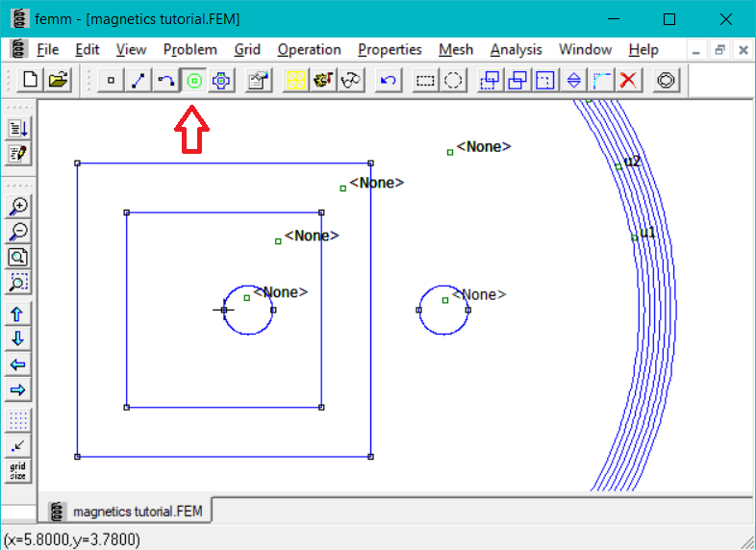Toggle the show grid dots button
The width and height of the screenshot is (756, 550).
tap(17, 420)
